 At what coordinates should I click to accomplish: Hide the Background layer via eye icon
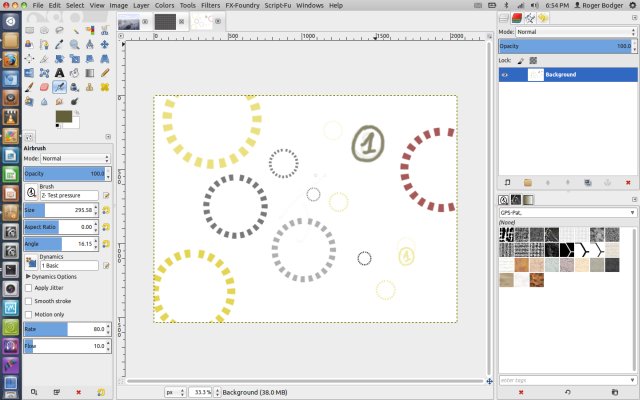tap(505, 75)
